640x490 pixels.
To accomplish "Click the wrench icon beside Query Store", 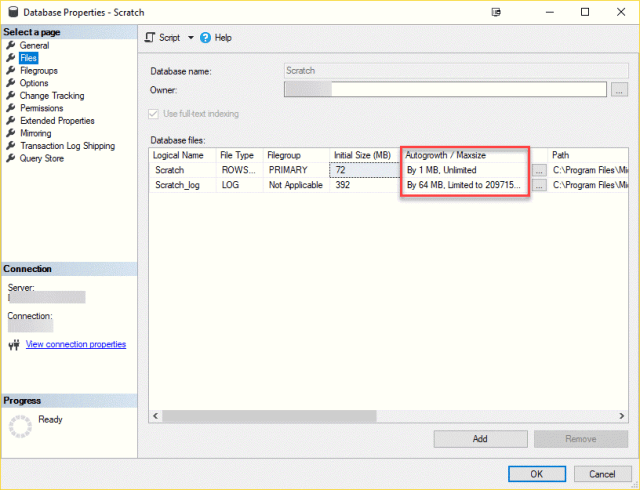I will (x=11, y=158).
